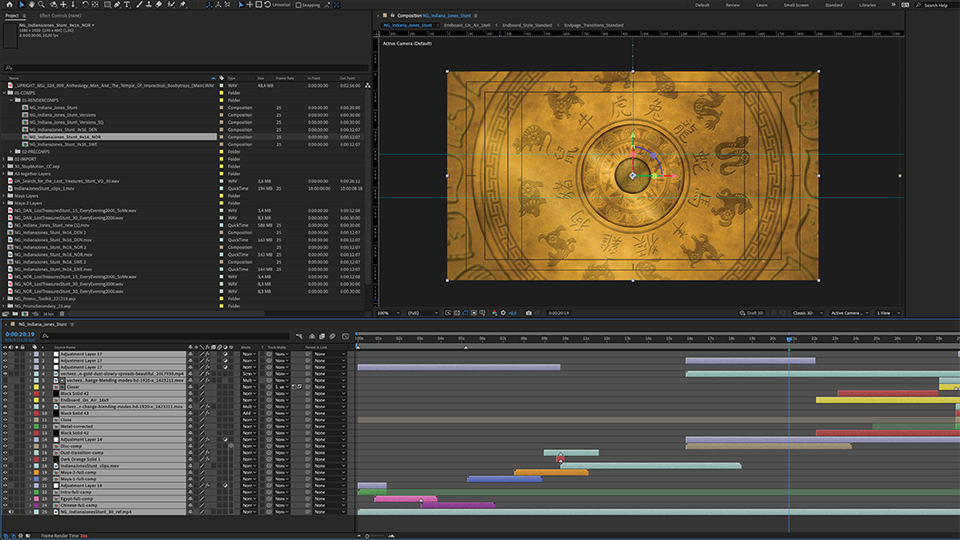
Task: Hide the Adjustment Layer 14 layer
Action: click(5, 440)
